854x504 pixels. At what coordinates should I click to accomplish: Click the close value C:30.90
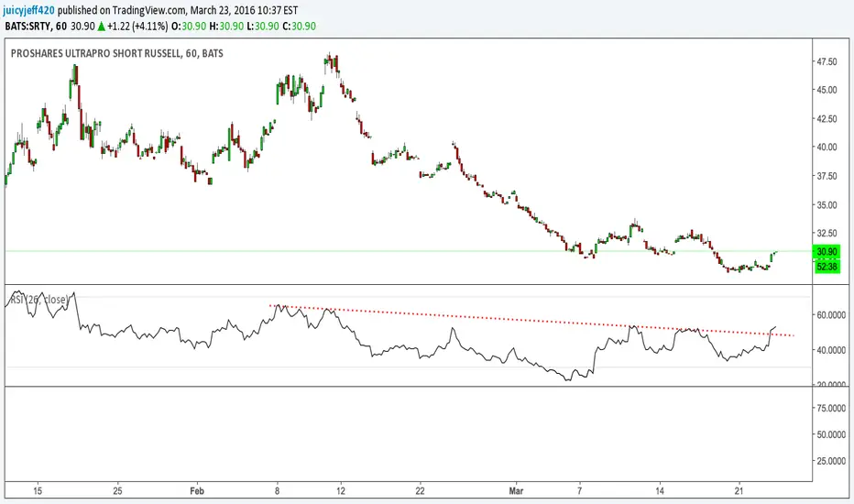299,27
